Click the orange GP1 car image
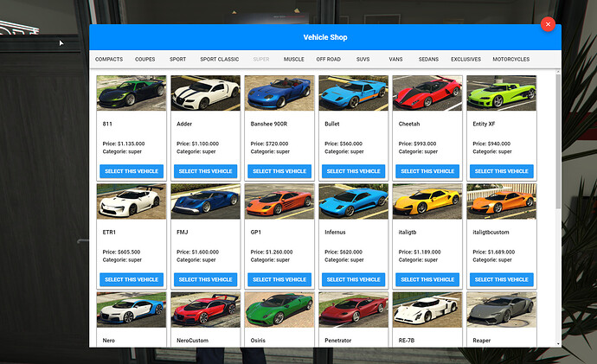 click(x=279, y=201)
